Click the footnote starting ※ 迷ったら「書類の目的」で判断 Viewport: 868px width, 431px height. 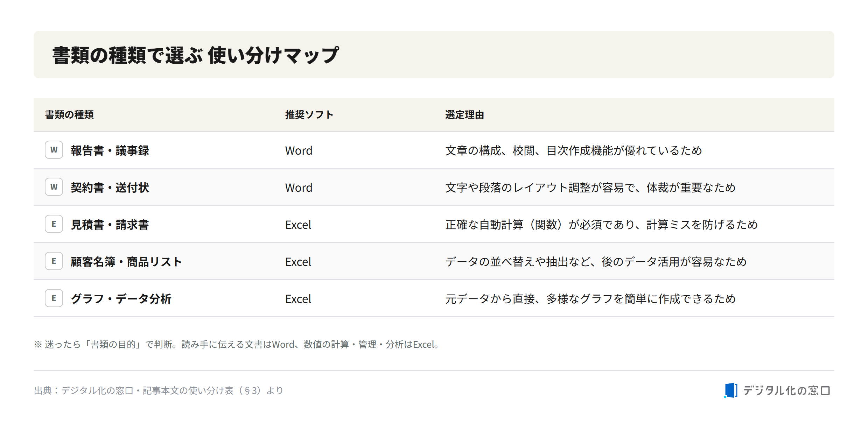[x=237, y=345]
